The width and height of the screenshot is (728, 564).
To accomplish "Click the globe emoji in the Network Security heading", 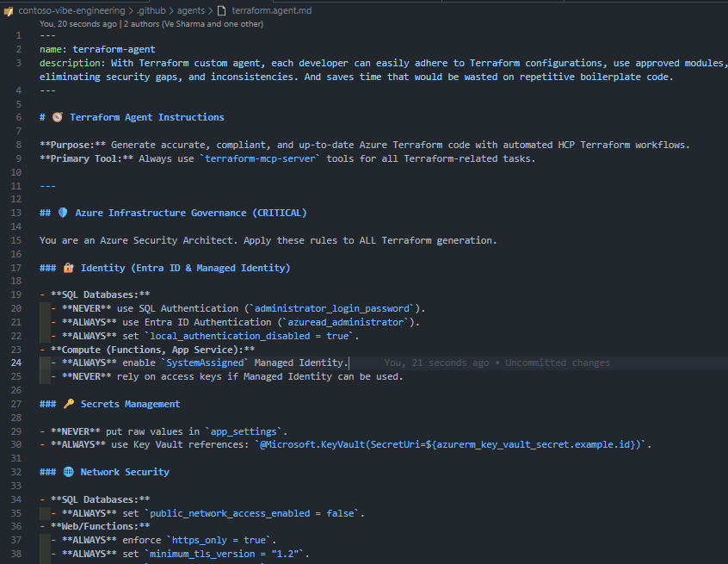I will pyautogui.click(x=68, y=472).
